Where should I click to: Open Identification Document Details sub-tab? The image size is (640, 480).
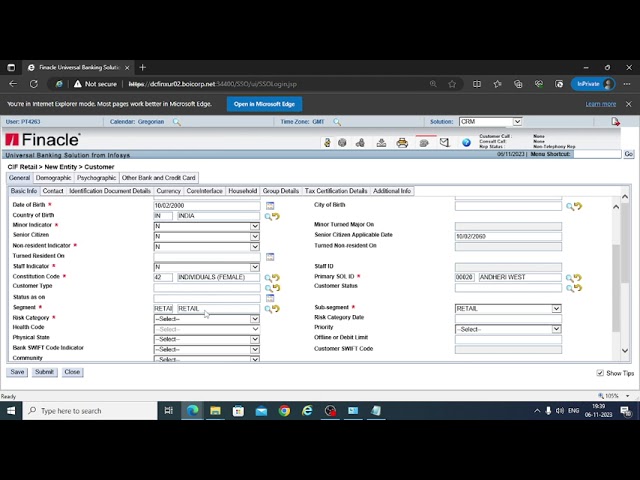coord(110,191)
